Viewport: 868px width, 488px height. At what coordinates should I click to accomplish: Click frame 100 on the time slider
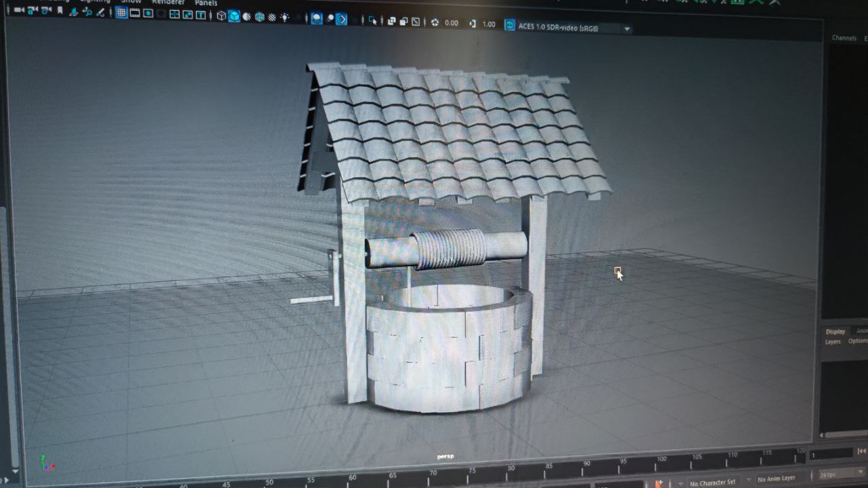tap(661, 460)
